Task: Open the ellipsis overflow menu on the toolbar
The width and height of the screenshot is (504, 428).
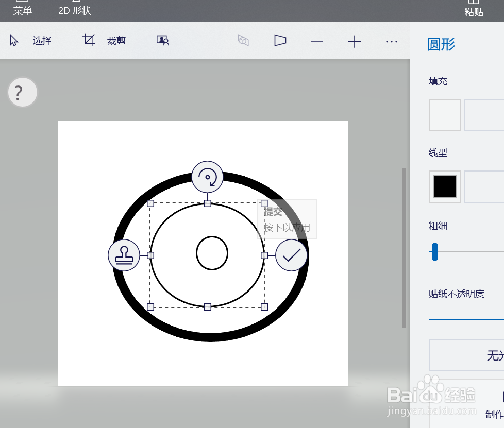Action: 392,41
